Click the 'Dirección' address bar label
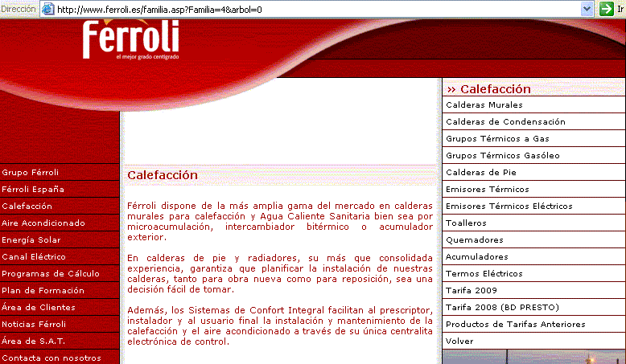The width and height of the screenshot is (626, 364). pyautogui.click(x=19, y=9)
